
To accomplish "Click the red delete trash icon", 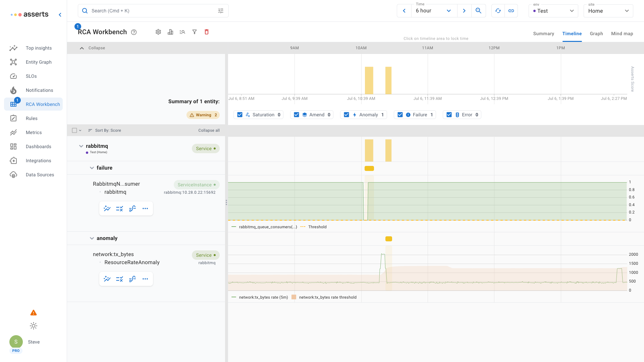I will click(207, 32).
